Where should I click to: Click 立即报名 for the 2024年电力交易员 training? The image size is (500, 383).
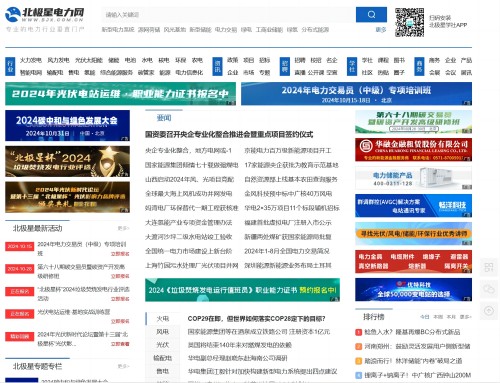coord(120,254)
